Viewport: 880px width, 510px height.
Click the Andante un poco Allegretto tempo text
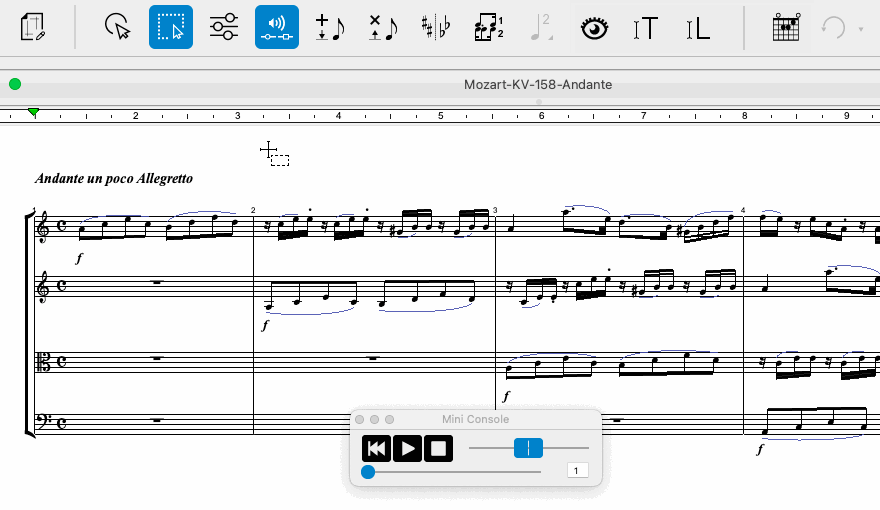click(114, 178)
